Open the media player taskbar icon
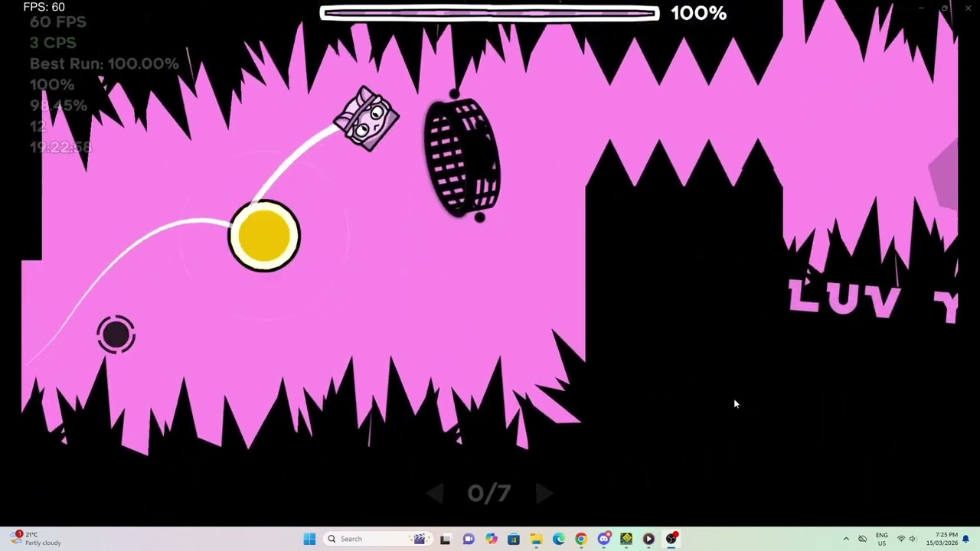 pos(649,539)
